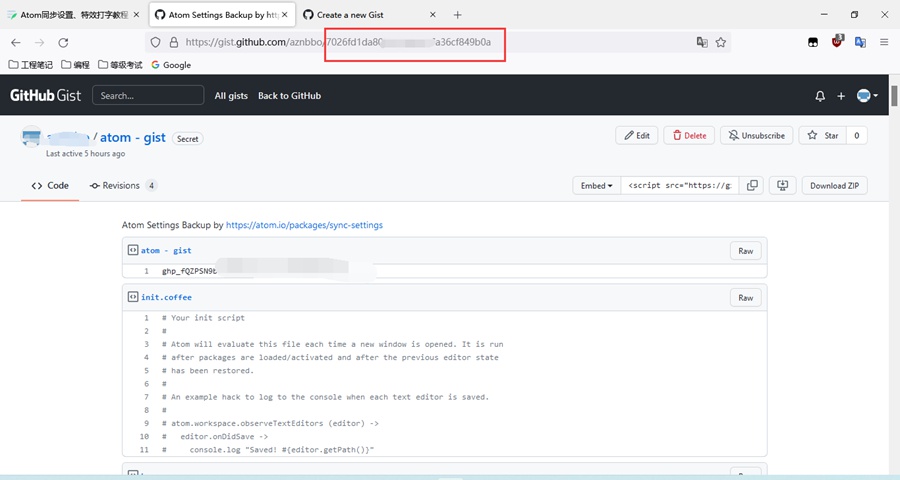Click the notifications bell icon
Viewport: 900px width, 480px height.
pyautogui.click(x=820, y=96)
